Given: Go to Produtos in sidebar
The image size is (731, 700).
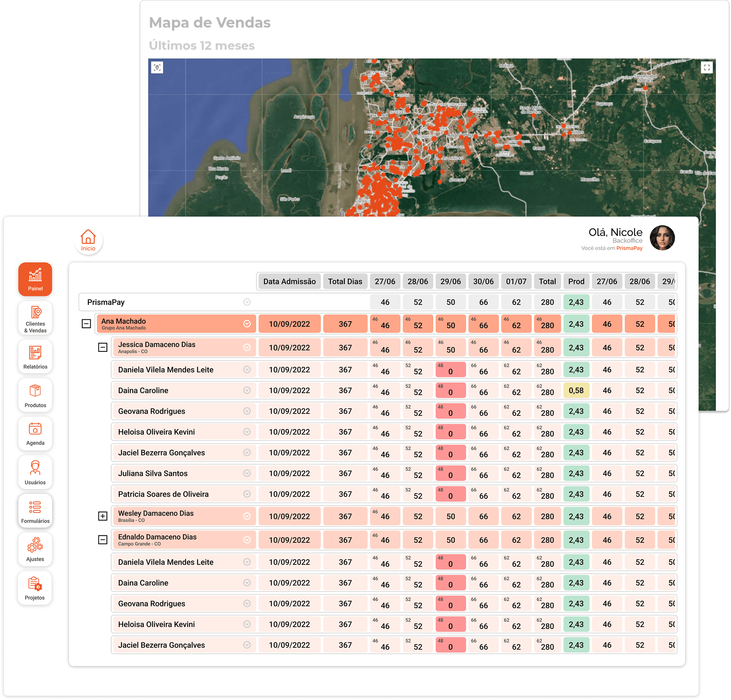Looking at the screenshot, I should click(35, 395).
